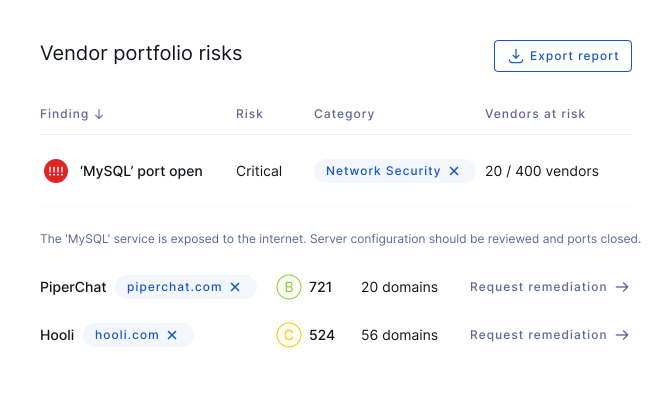Expand the 'MySQL' port open finding row

[336, 171]
